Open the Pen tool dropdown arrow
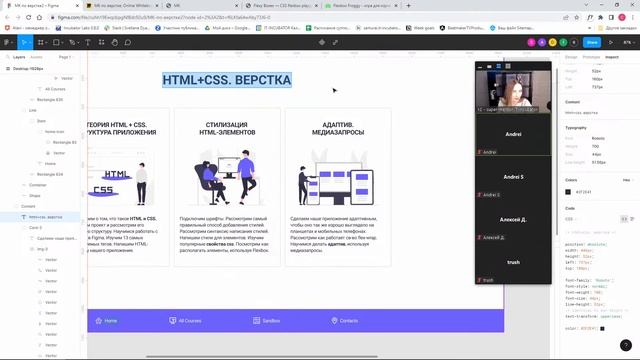This screenshot has width=640, height=360. (x=77, y=42)
